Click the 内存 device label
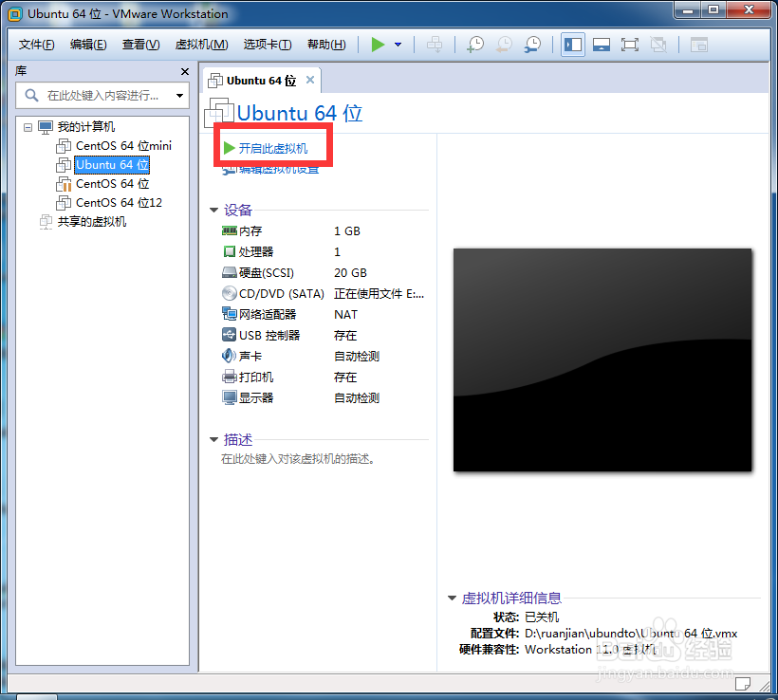 [250, 231]
